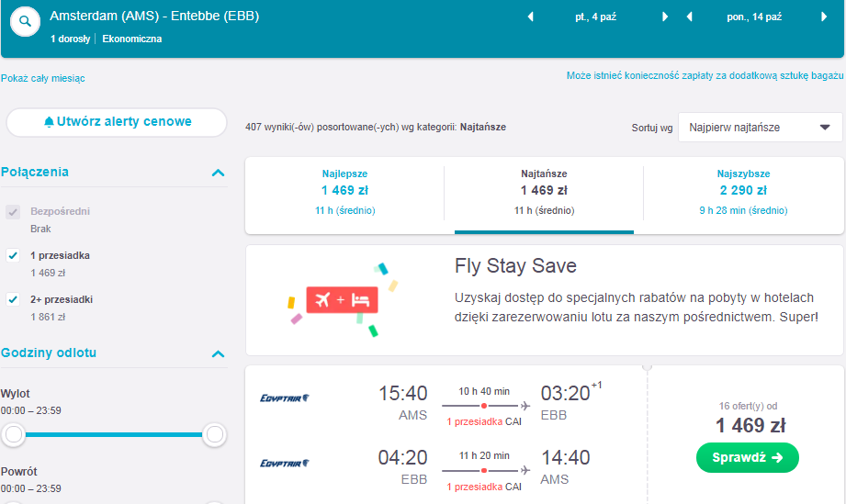Click the Fly Stay Save plane-bed icon
846x504 pixels.
click(342, 299)
